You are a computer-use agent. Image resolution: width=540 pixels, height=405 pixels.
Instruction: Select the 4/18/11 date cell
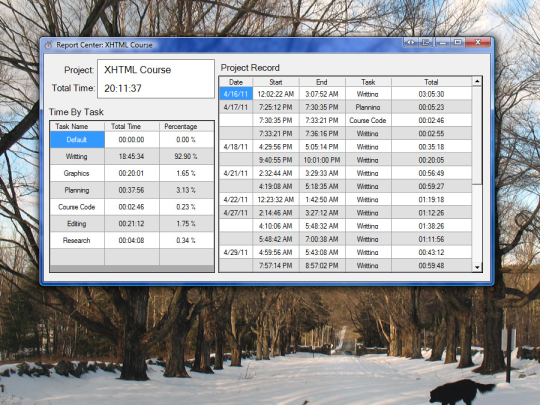click(x=236, y=147)
